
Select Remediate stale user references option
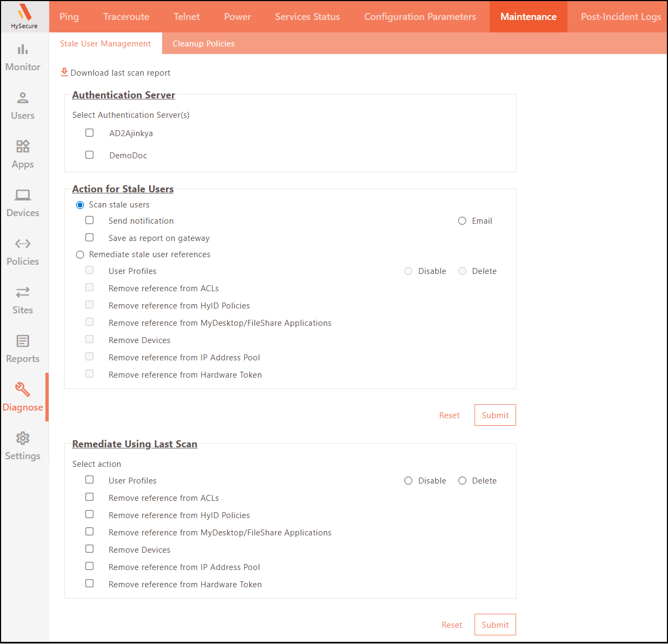coord(80,254)
